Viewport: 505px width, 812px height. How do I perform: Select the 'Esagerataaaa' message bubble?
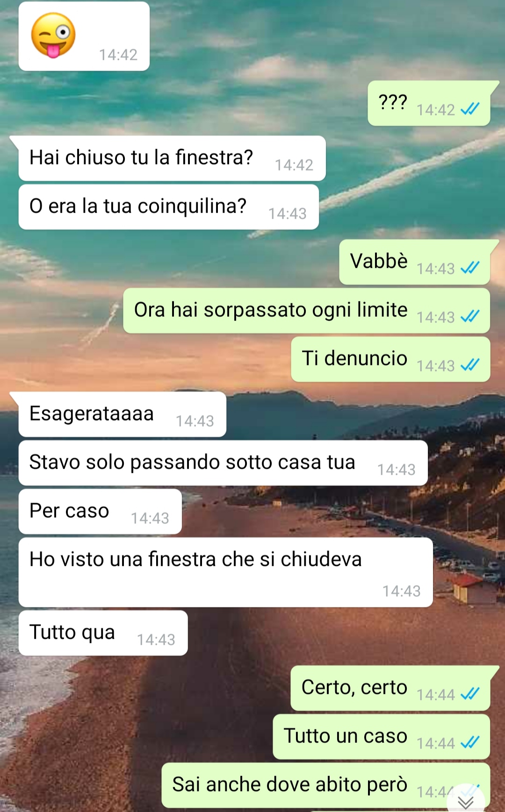point(123,414)
